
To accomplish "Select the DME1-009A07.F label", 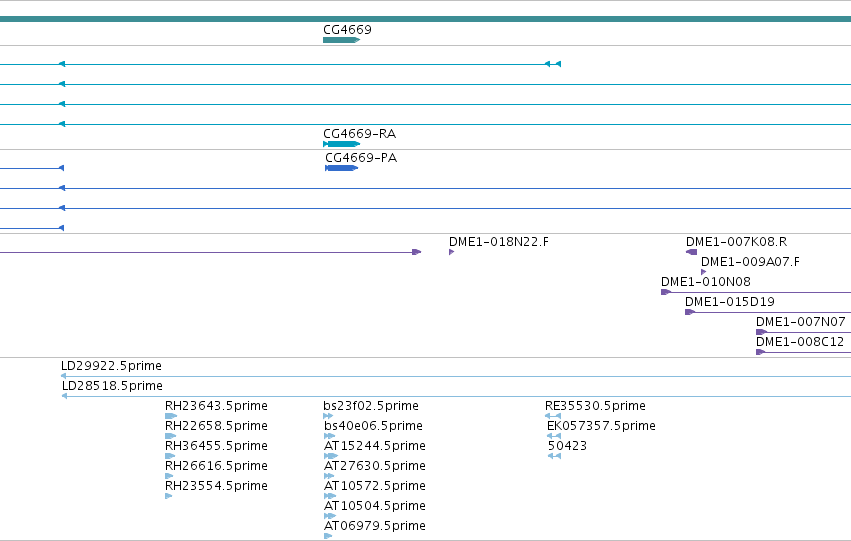I will [x=751, y=262].
